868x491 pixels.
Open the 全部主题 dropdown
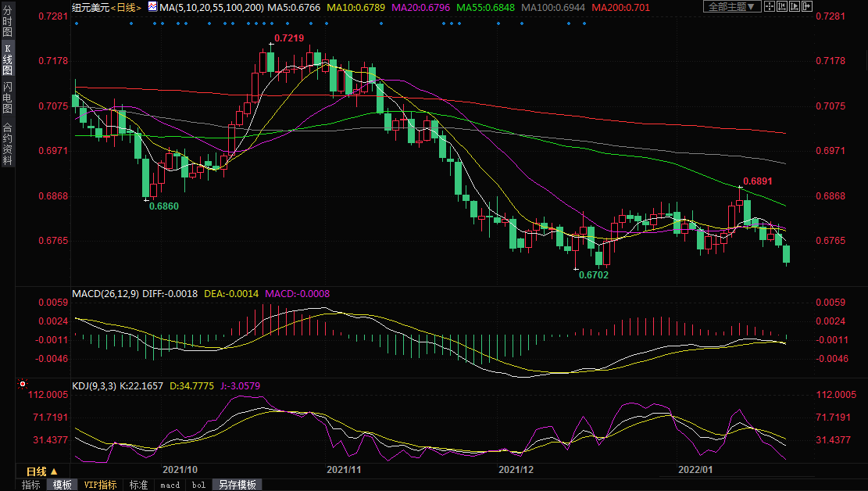(731, 6)
